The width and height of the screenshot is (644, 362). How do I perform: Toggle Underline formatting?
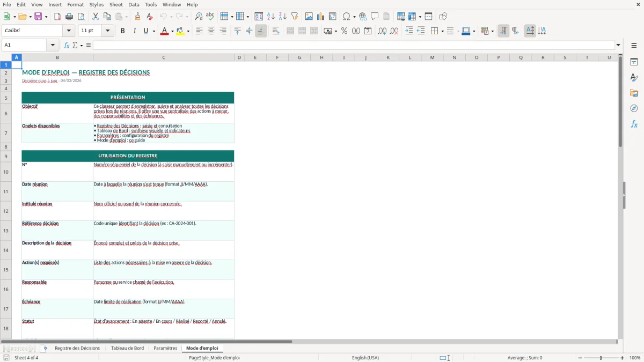point(145,31)
